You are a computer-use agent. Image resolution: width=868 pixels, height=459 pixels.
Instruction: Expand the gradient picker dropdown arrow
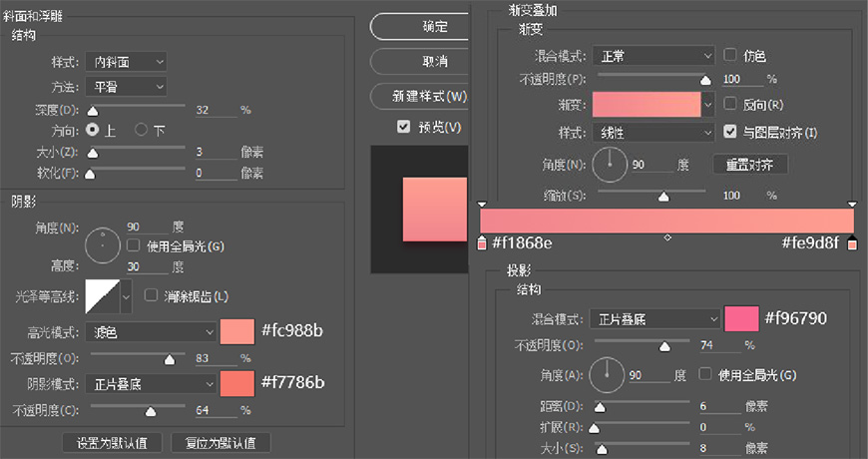tap(708, 104)
